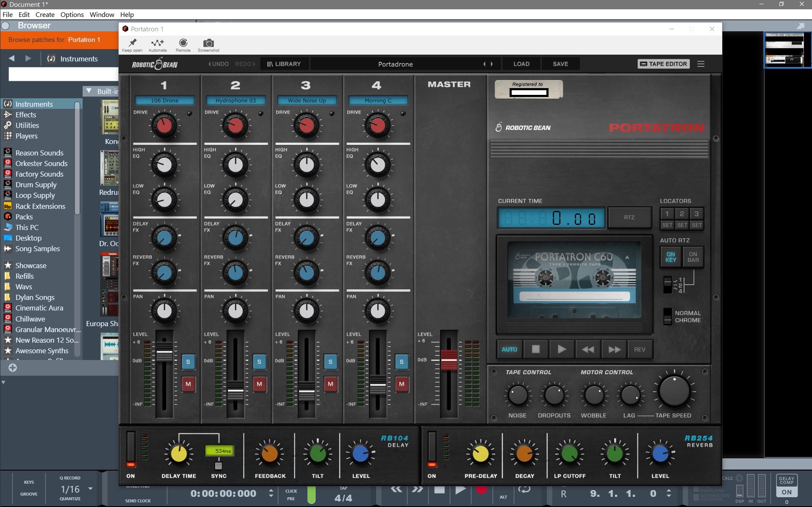This screenshot has width=812, height=507.
Task: Open Song Samples location
Action: 38,248
